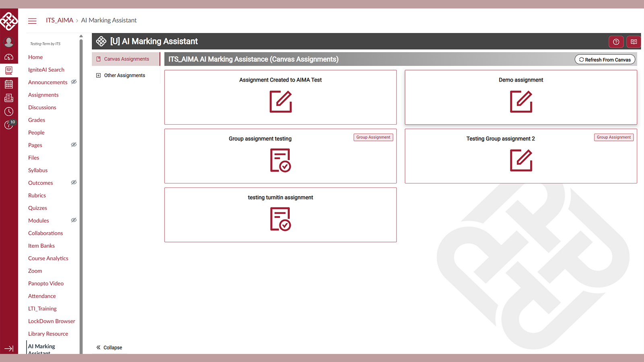Viewport: 644px width, 362px height.
Task: Go to Home in course menu
Action: pos(35,57)
